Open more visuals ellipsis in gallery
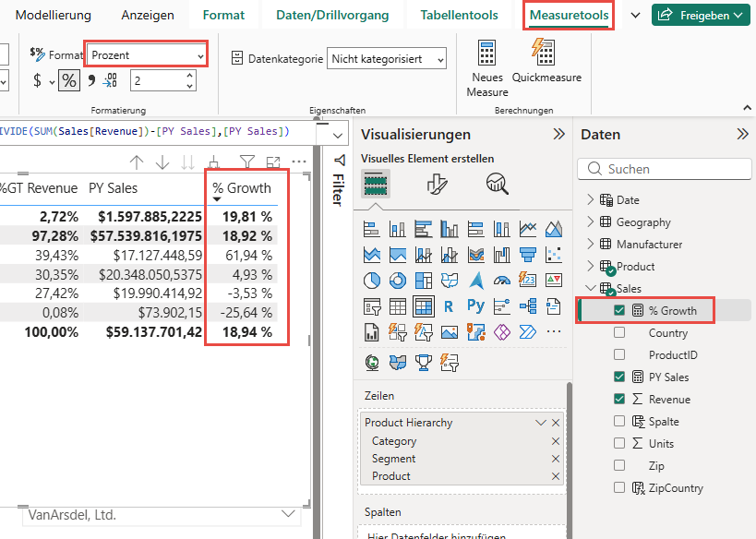The width and height of the screenshot is (756, 539). (x=554, y=331)
